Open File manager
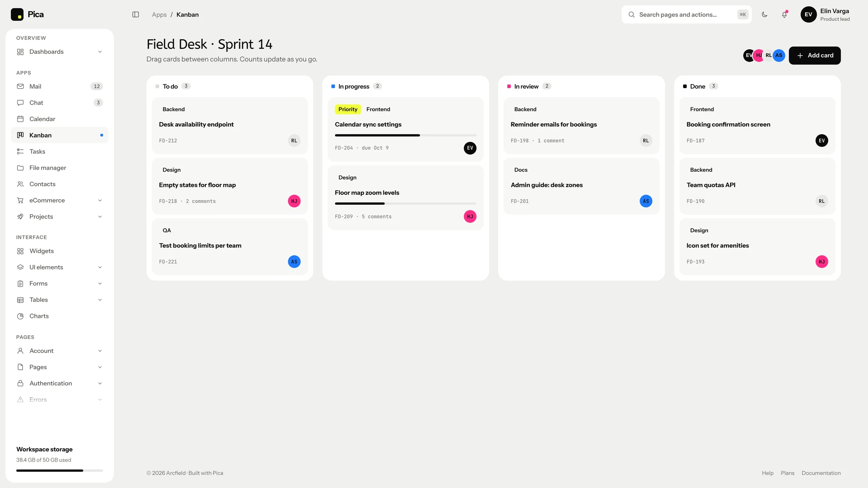This screenshot has height=488, width=868. tap(60, 168)
